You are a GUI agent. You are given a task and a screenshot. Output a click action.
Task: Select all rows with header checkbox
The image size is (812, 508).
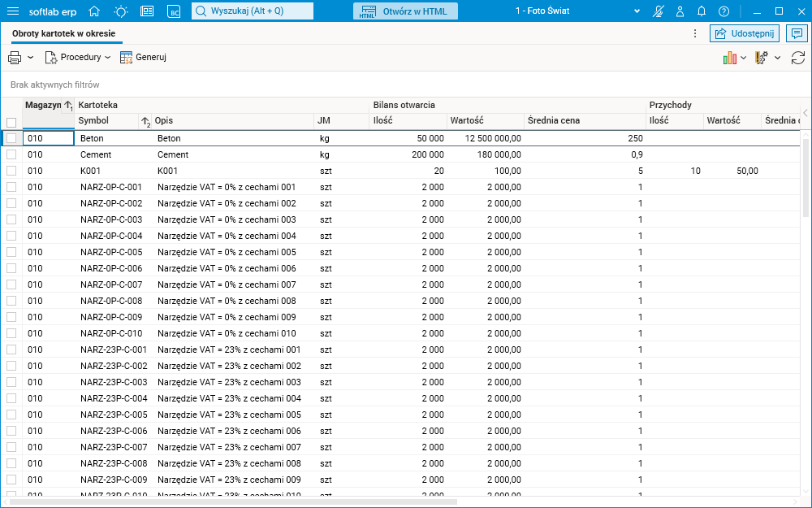[11, 122]
